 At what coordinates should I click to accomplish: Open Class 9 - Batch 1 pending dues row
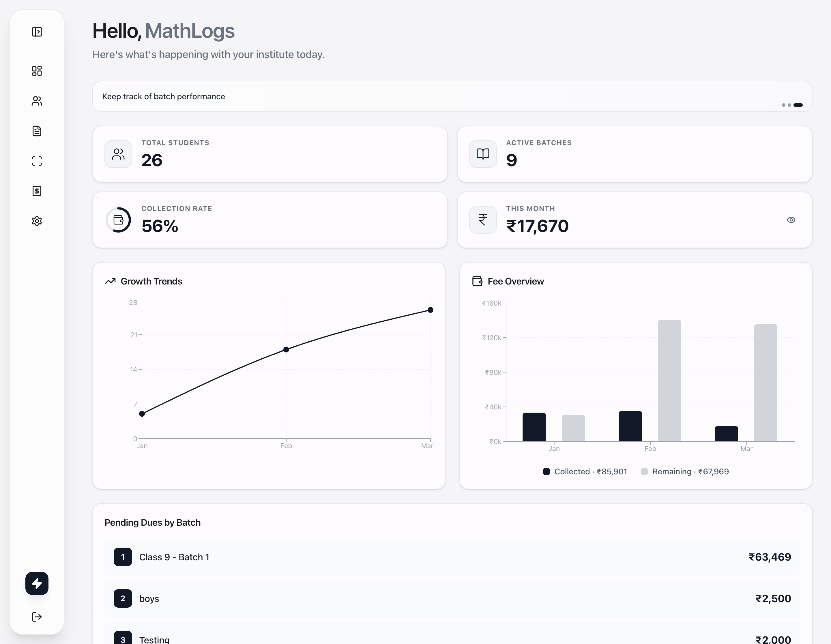pos(452,557)
